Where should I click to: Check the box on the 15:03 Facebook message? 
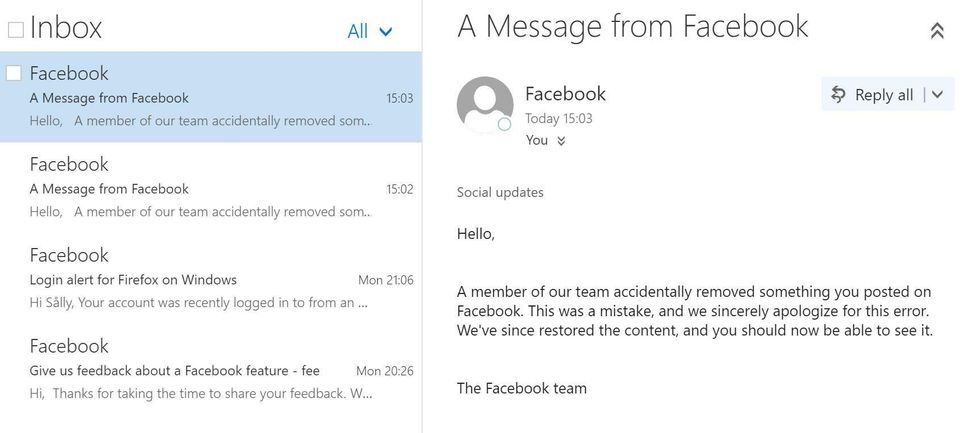(x=14, y=73)
